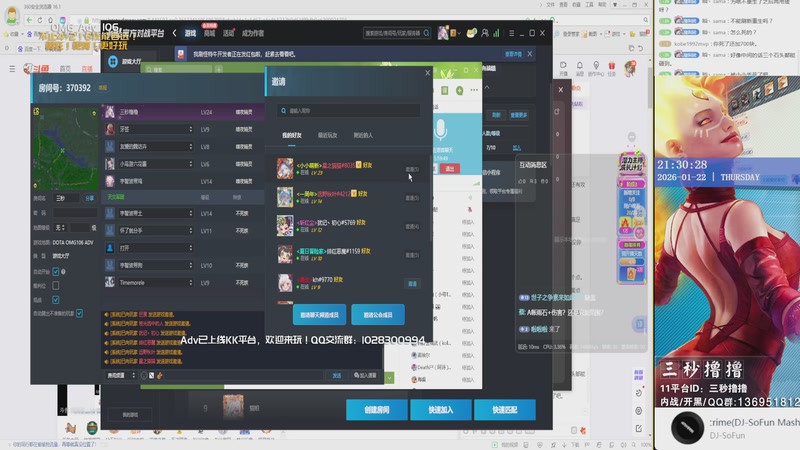Click 查看详情 on the notification banner
The height and width of the screenshot is (450, 800).
(513, 54)
